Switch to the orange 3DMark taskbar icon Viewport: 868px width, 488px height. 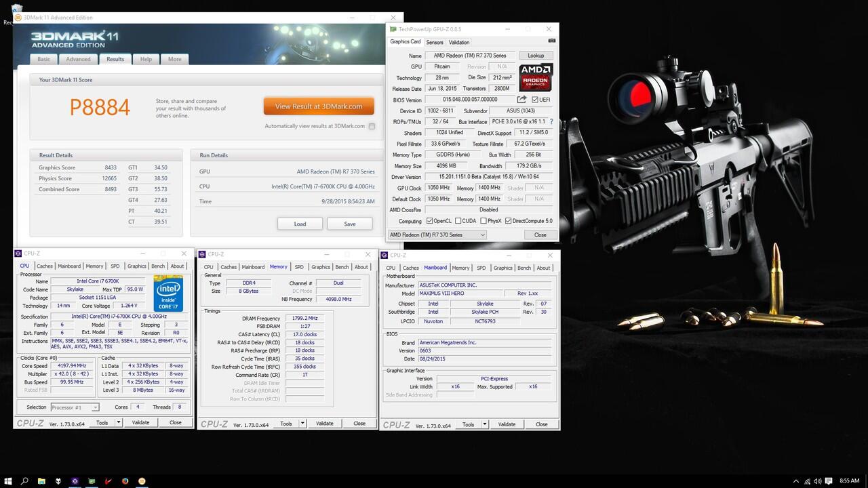[x=142, y=481]
